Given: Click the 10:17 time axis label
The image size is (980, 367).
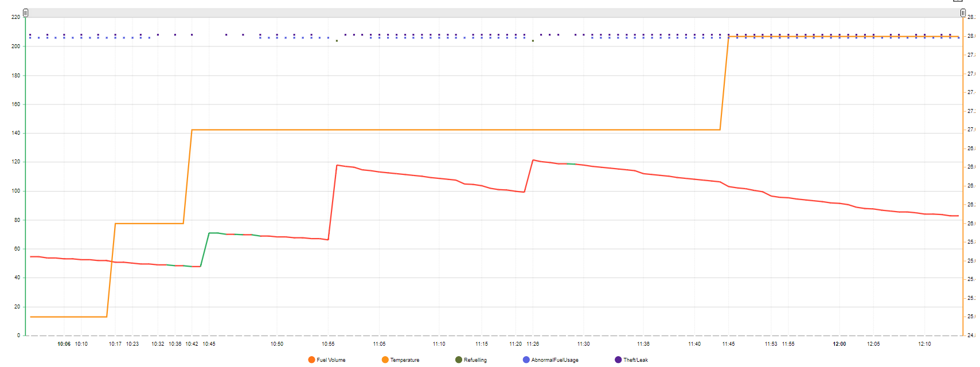Looking at the screenshot, I should [115, 344].
